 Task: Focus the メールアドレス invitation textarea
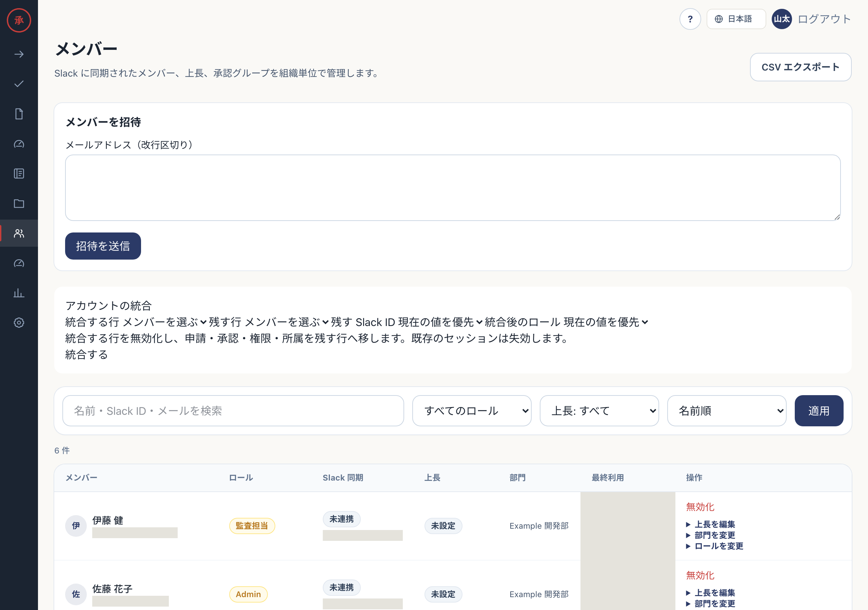(453, 188)
